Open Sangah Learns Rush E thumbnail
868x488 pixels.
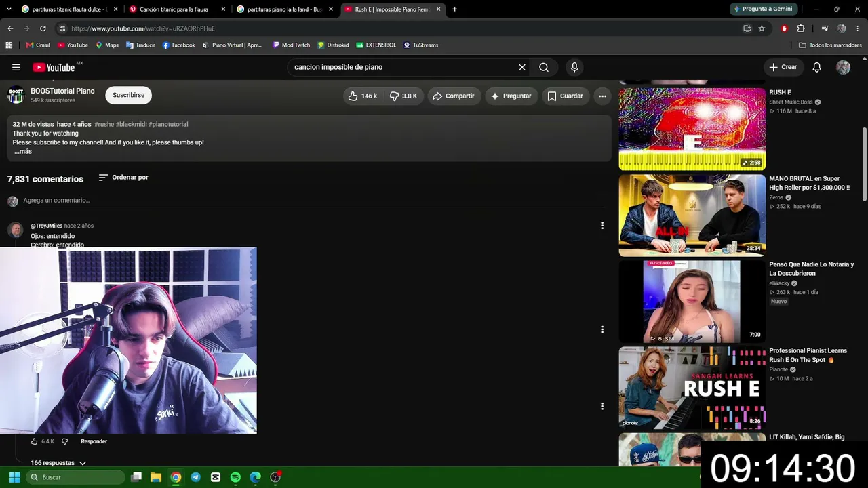[692, 388]
